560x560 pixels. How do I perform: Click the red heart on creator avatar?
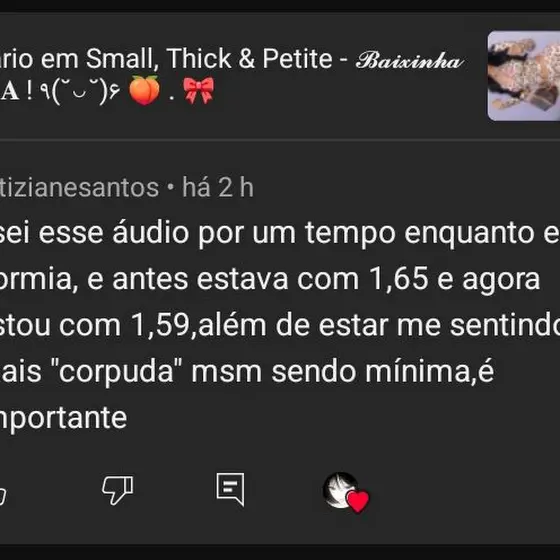(358, 501)
